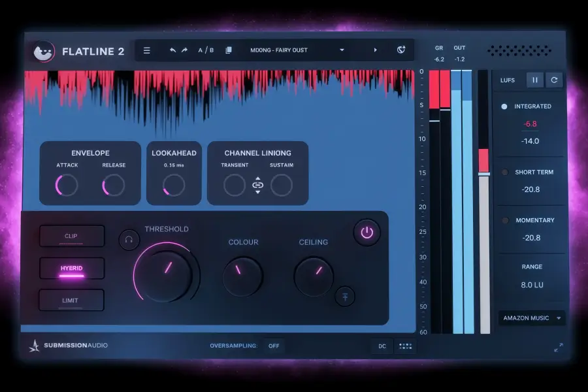The width and height of the screenshot is (588, 392).
Task: Click the next preset arrow
Action: [376, 50]
